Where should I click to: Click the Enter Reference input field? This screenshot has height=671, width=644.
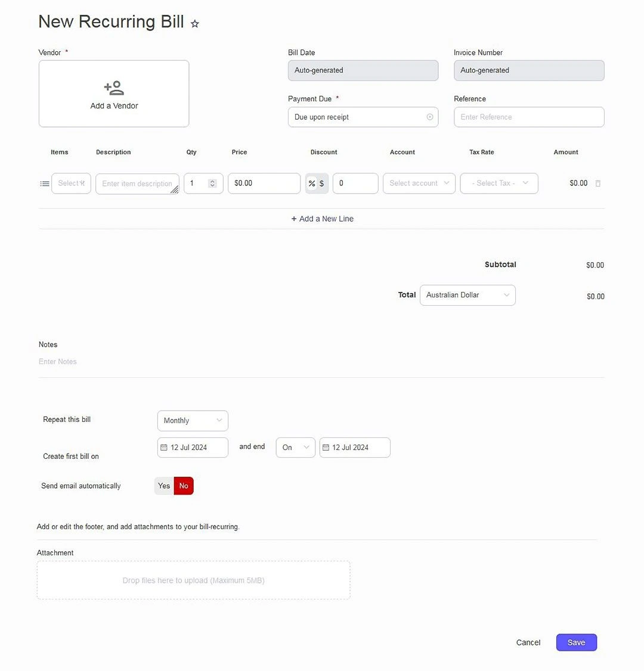click(x=529, y=117)
